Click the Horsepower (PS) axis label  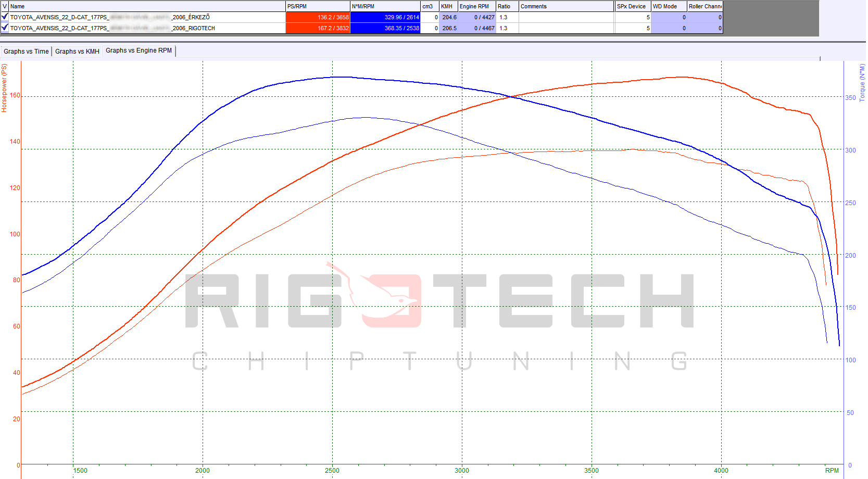(x=4, y=88)
